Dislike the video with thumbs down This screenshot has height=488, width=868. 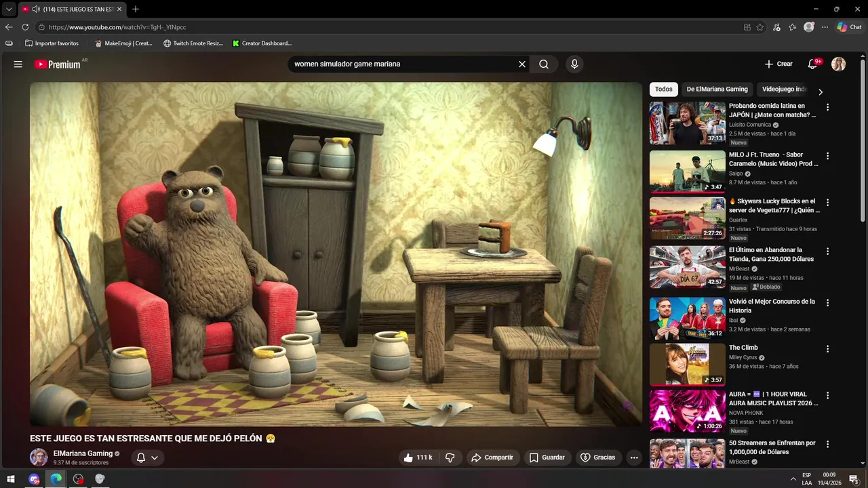pyautogui.click(x=450, y=457)
